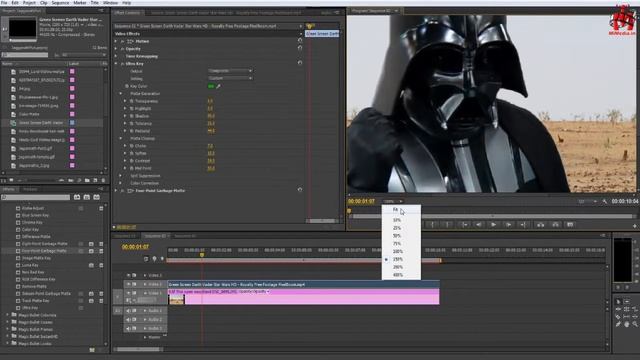Click Go to Out point button

[523, 224]
